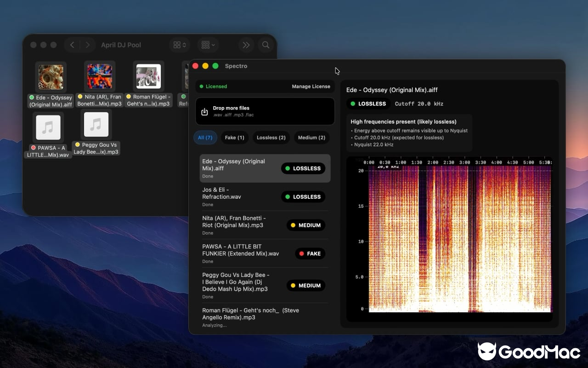
Task: Click the upload icon in Drop more files area
Action: [x=204, y=111]
